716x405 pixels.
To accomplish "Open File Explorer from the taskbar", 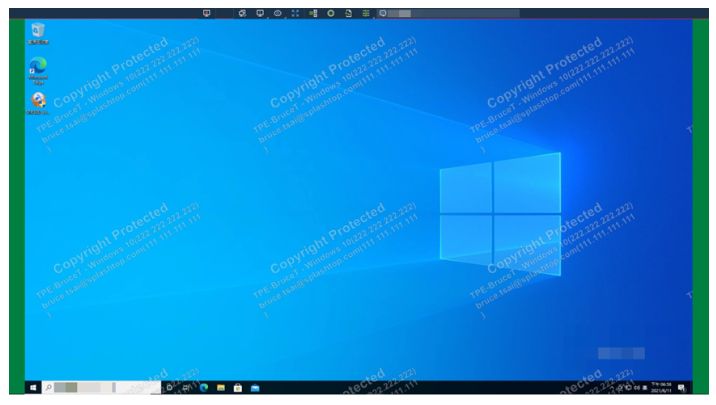I will (x=221, y=388).
